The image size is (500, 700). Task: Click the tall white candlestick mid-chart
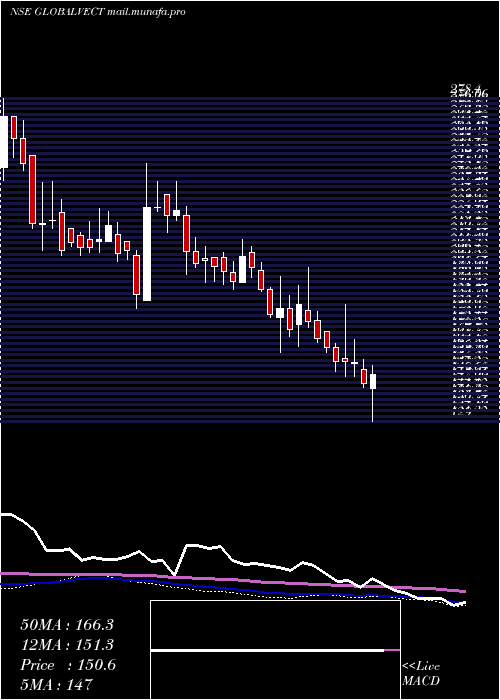coord(147,254)
